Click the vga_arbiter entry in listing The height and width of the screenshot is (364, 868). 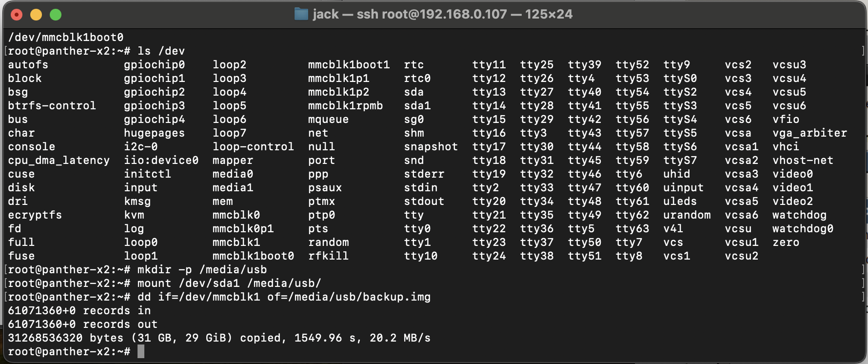(809, 133)
